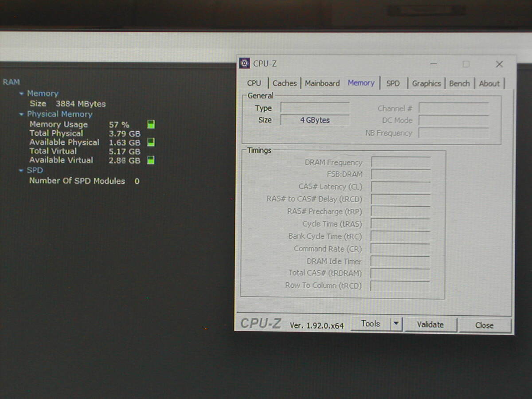This screenshot has width=532, height=399.
Task: Click the NB Frequency field
Action: pyautogui.click(x=454, y=133)
